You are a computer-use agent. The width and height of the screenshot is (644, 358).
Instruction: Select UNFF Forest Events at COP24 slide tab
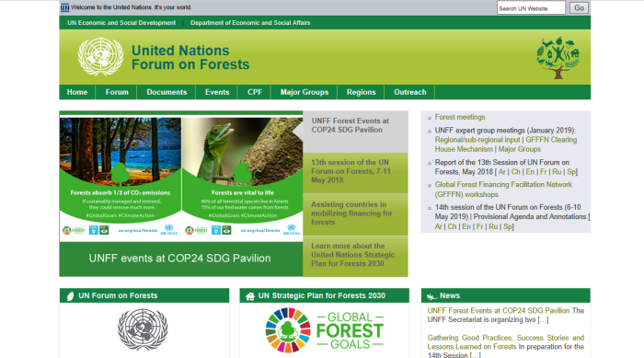click(x=356, y=132)
